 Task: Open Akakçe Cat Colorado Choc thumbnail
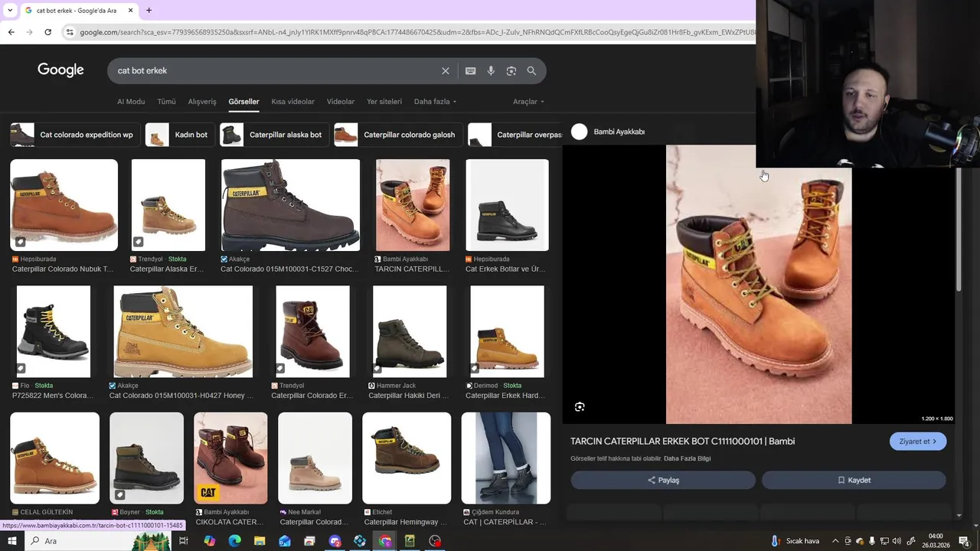tap(290, 205)
